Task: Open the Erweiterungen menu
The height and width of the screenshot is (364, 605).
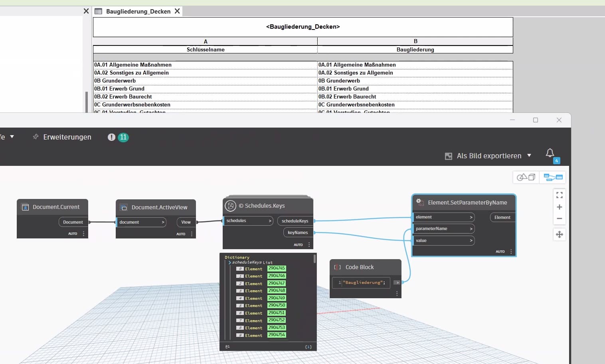Action: pyautogui.click(x=67, y=137)
